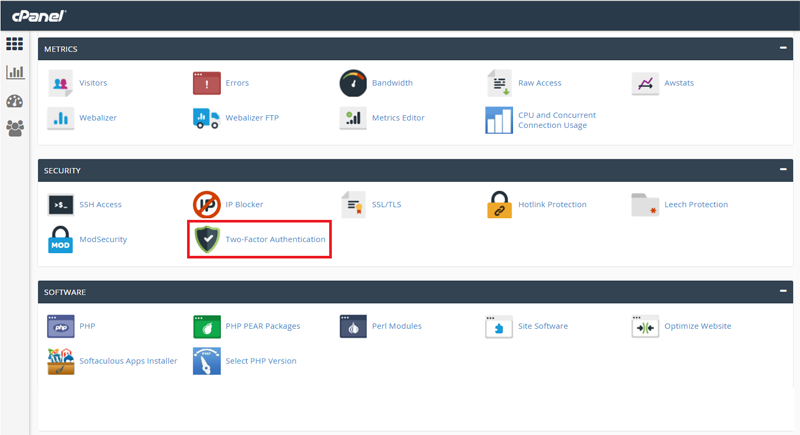The width and height of the screenshot is (800, 435).
Task: Click the Leech Protection folder icon
Action: pyautogui.click(x=645, y=204)
